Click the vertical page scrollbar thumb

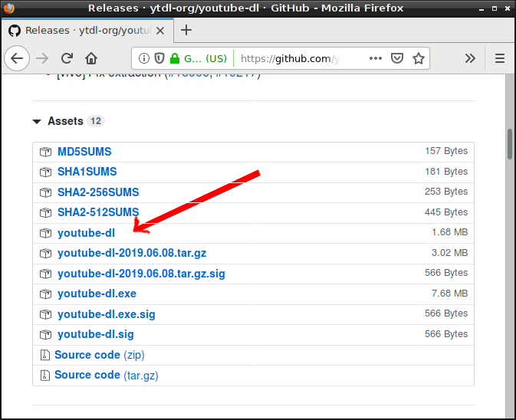(x=510, y=144)
